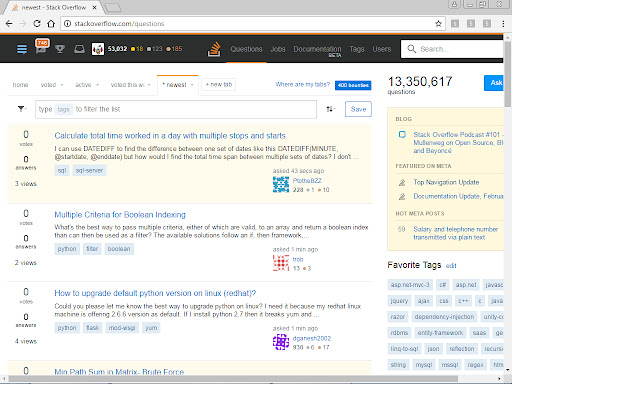Click the vertical page scrollbar
Viewport: 640px width, 400px height.
508,73
